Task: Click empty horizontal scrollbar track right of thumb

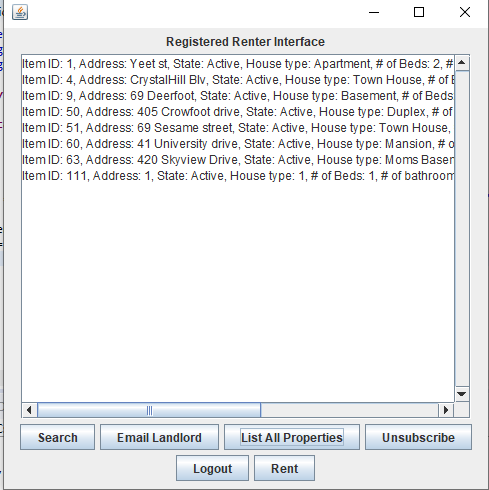Action: click(349, 410)
